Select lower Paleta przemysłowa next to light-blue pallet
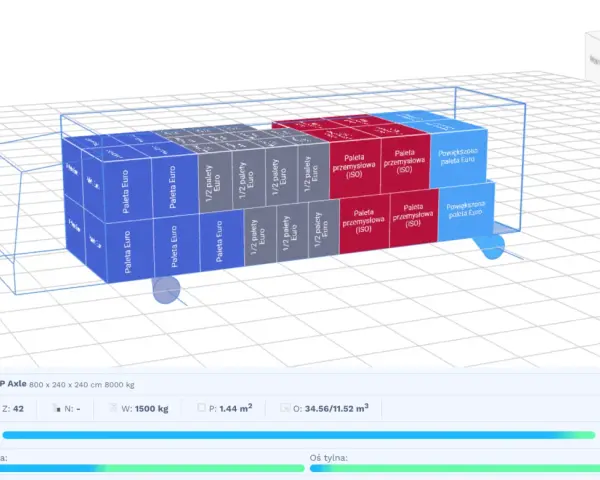The height and width of the screenshot is (480, 600). click(413, 217)
